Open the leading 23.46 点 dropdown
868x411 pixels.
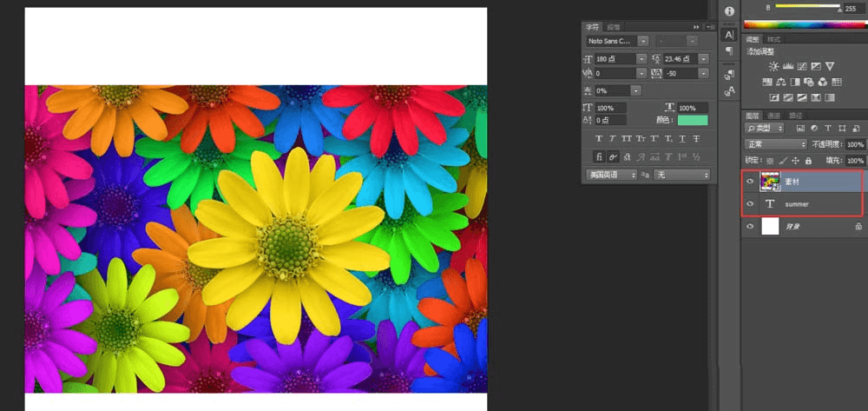pos(704,59)
